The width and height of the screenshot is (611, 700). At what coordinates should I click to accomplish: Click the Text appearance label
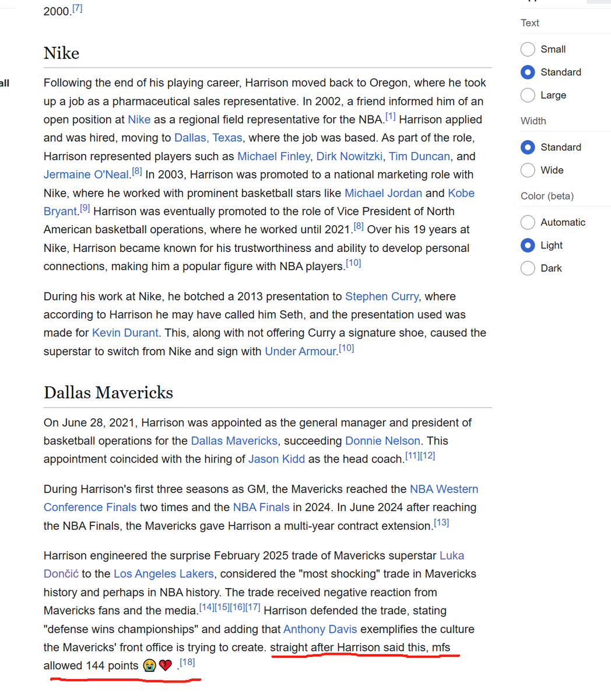click(530, 23)
